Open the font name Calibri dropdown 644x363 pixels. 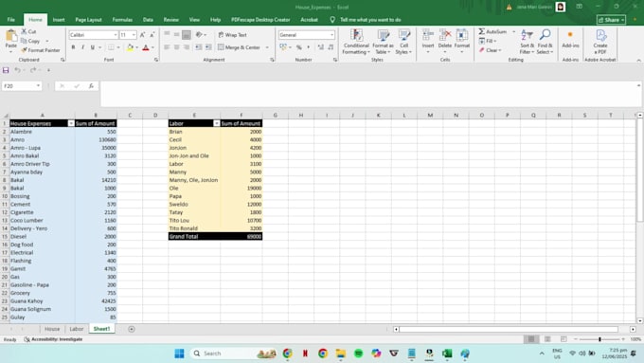point(116,35)
